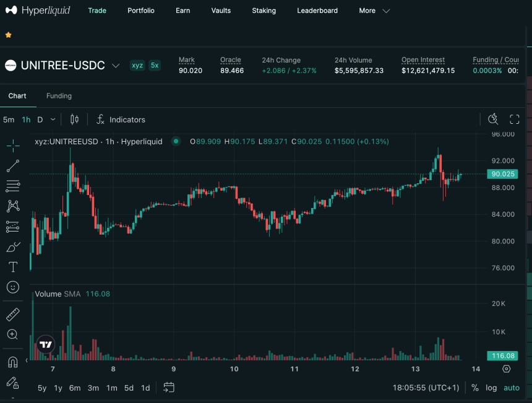Click the 5x leverage badge
This screenshot has height=403, width=532.
[x=155, y=65]
